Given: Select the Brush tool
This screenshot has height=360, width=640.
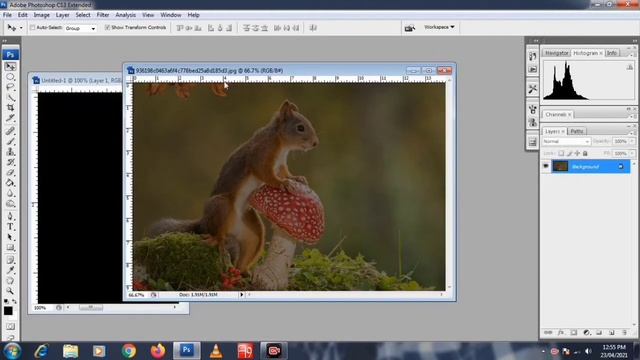Looking at the screenshot, I should [10, 141].
